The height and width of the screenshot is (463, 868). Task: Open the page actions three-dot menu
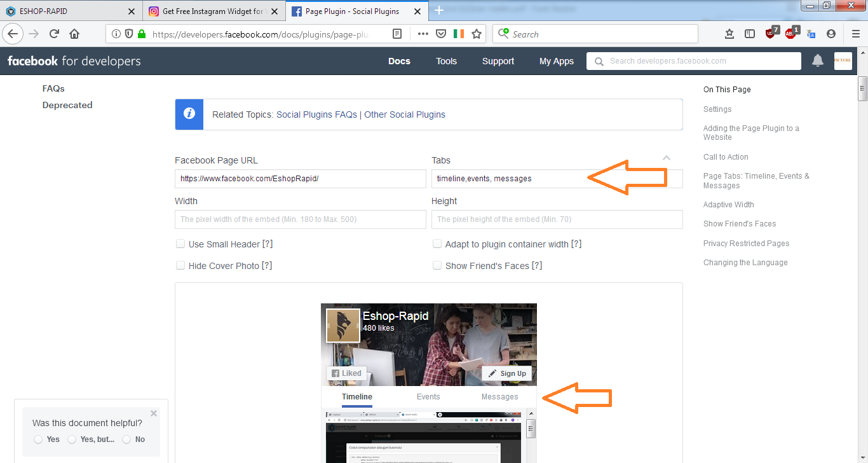(x=423, y=34)
